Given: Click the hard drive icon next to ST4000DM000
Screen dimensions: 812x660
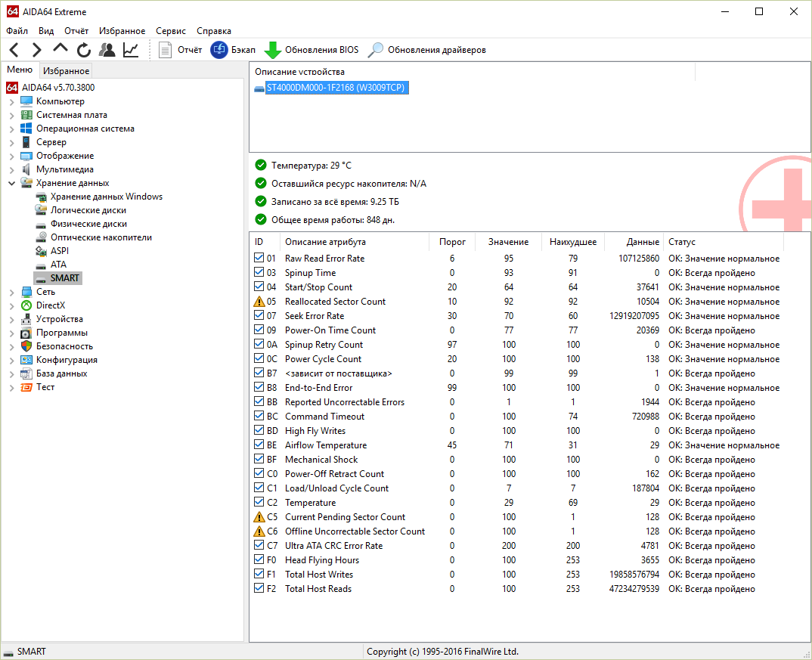Looking at the screenshot, I should pyautogui.click(x=259, y=88).
